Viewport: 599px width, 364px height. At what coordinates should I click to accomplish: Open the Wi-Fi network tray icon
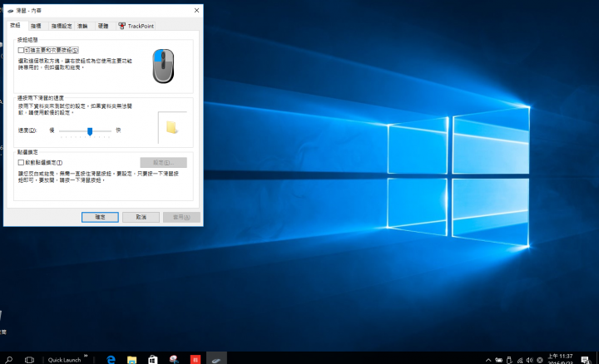[x=519, y=360]
